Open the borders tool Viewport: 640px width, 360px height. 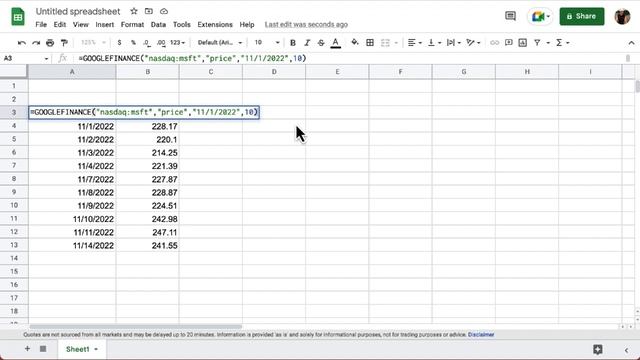(x=370, y=42)
